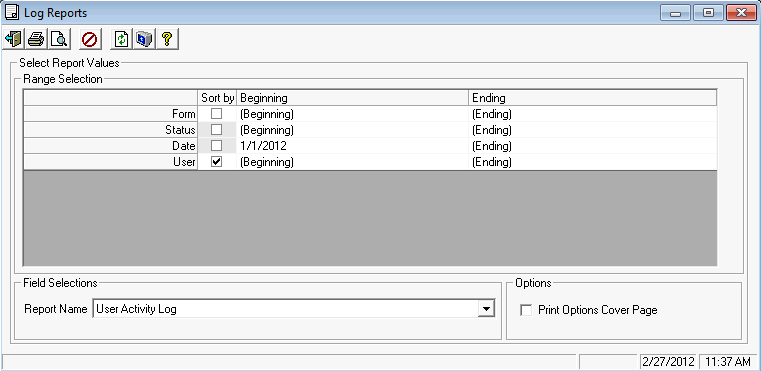761x371 pixels.
Task: Click the red cancel circle icon
Action: pyautogui.click(x=90, y=39)
